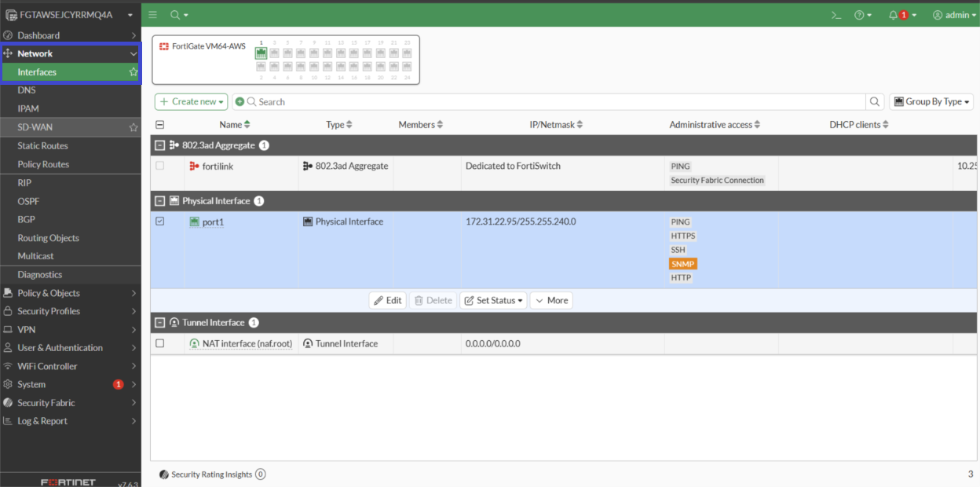Open Static Routes page
The height and width of the screenshot is (487, 980).
pos(42,146)
